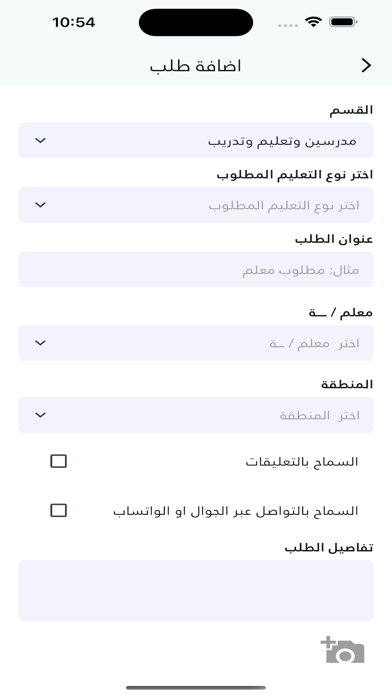
Task: Open the القسم dropdown showing مدرسين وتعليم وتدريب
Action: [x=196, y=140]
